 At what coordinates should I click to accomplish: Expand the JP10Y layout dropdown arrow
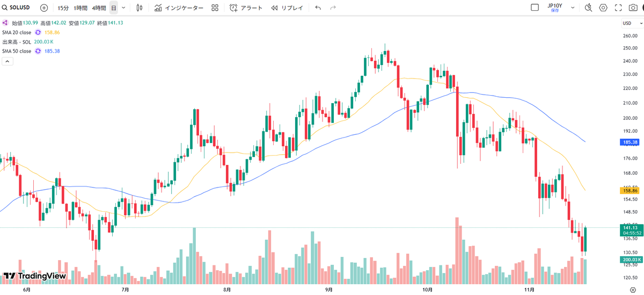click(573, 8)
